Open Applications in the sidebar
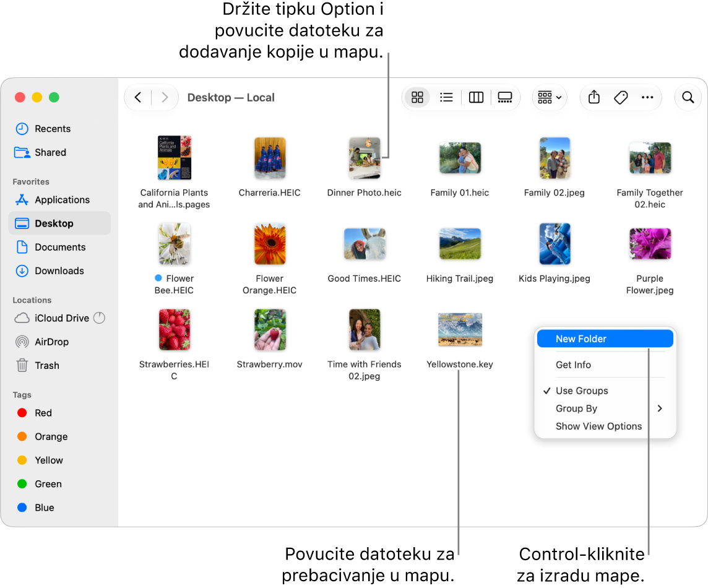 click(59, 200)
